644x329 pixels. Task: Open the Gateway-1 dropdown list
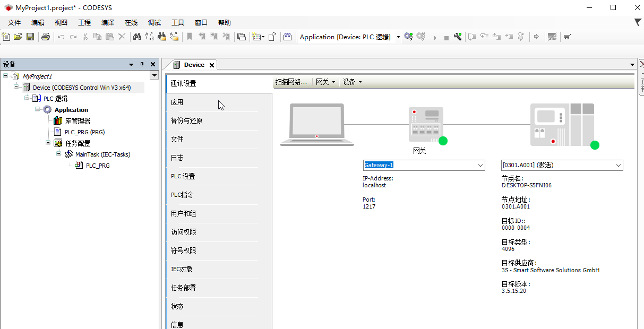click(x=479, y=165)
